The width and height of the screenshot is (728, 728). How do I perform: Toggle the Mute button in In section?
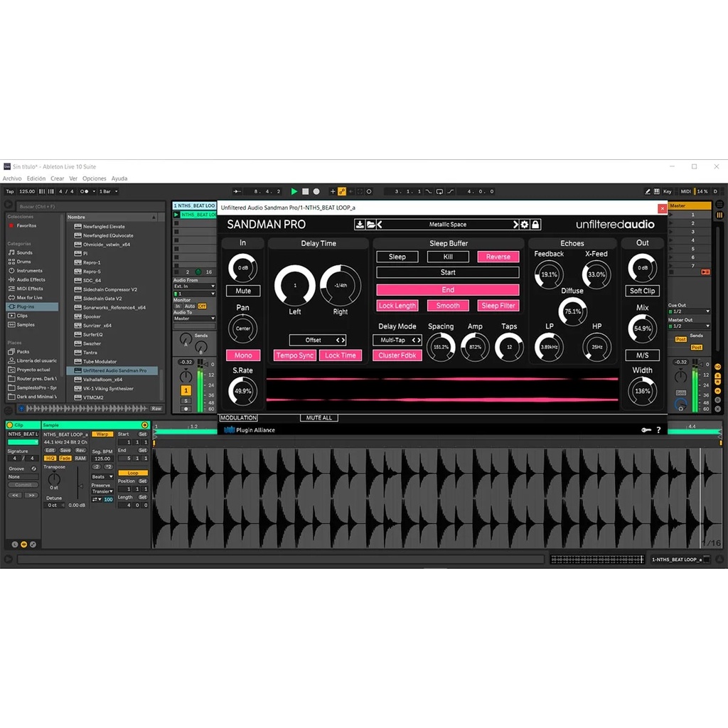coord(243,291)
